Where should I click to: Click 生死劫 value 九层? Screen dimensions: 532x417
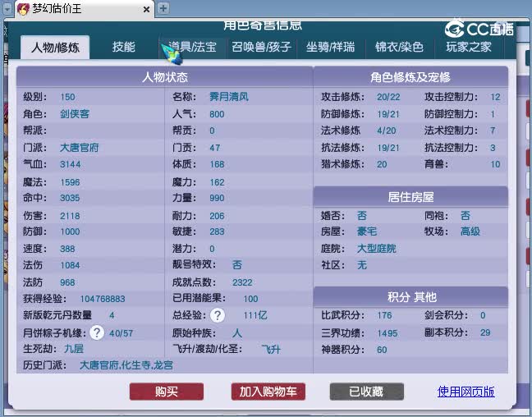[74, 349]
